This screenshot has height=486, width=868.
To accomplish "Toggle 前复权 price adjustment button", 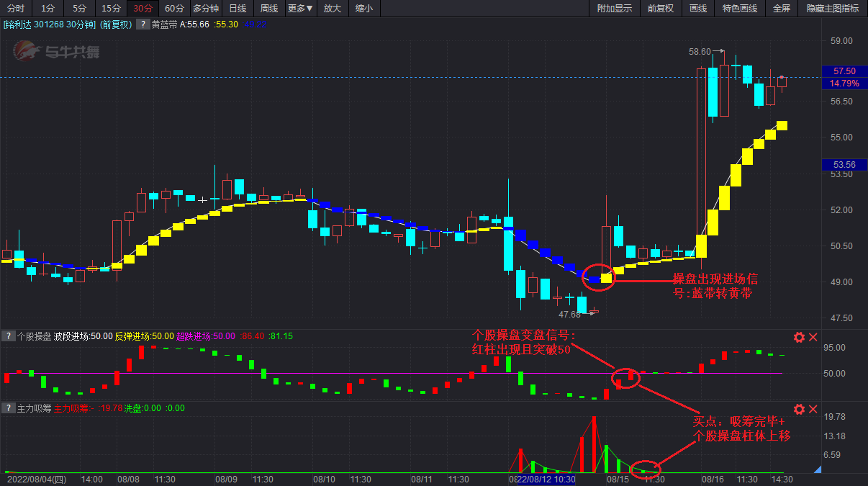I will pos(661,9).
